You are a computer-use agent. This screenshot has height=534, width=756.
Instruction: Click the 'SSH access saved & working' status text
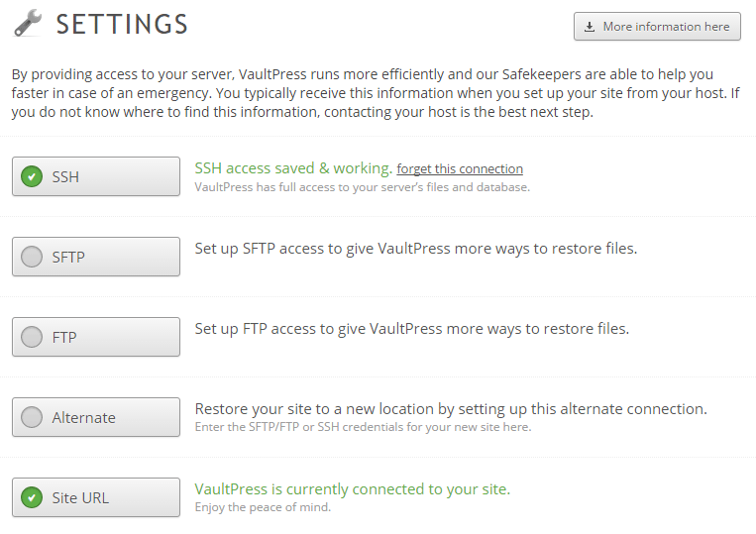click(x=293, y=168)
